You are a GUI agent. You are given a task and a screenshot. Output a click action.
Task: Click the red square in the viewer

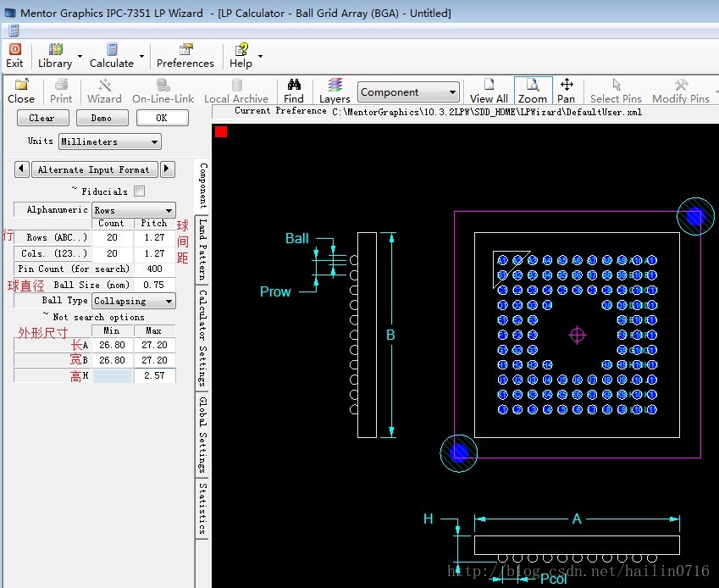[x=221, y=131]
